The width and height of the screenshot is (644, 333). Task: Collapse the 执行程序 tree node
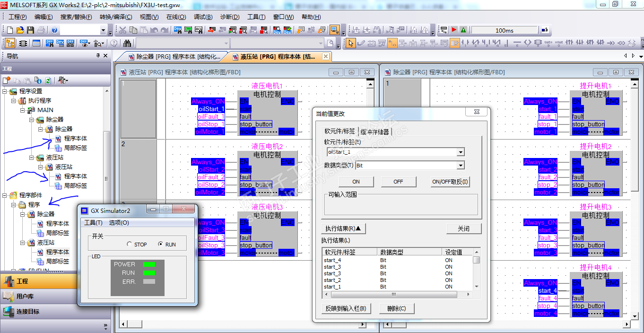(14, 101)
